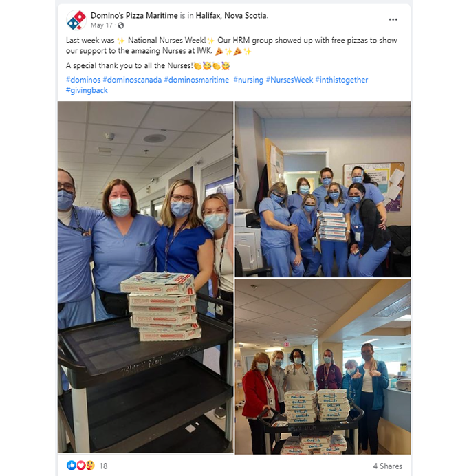This screenshot has width=469, height=476.
Task: Open the Domino's Pizza Maritime page name
Action: [134, 16]
